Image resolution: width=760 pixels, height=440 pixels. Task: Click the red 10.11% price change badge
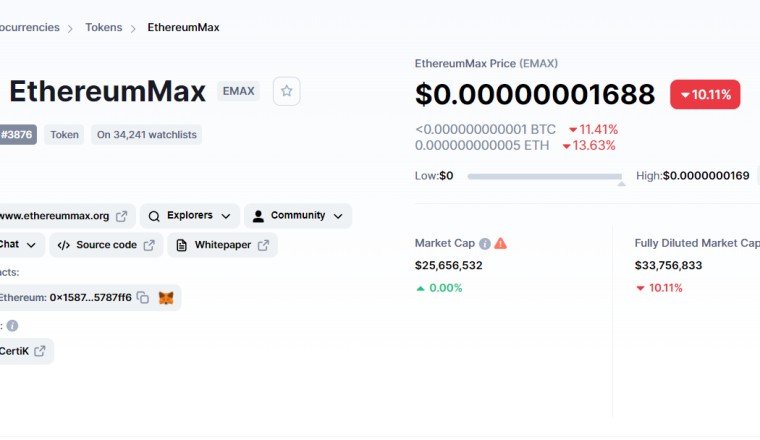[x=705, y=95]
